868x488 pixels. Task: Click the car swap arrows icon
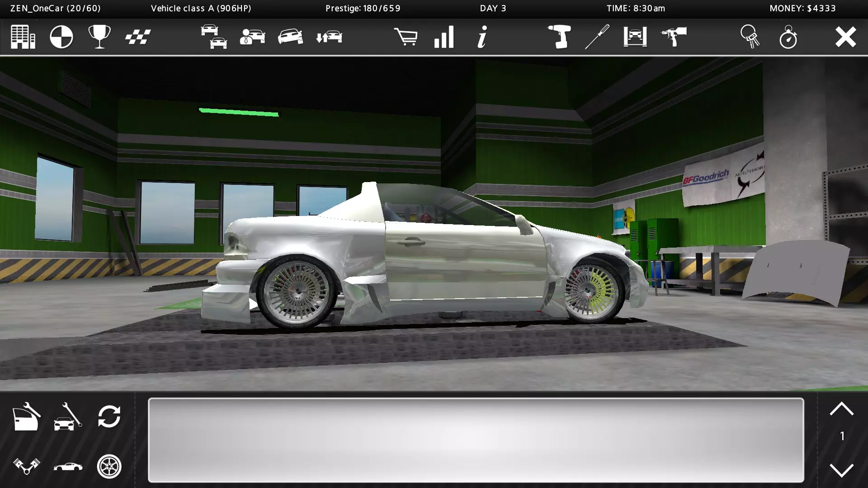pyautogui.click(x=329, y=37)
